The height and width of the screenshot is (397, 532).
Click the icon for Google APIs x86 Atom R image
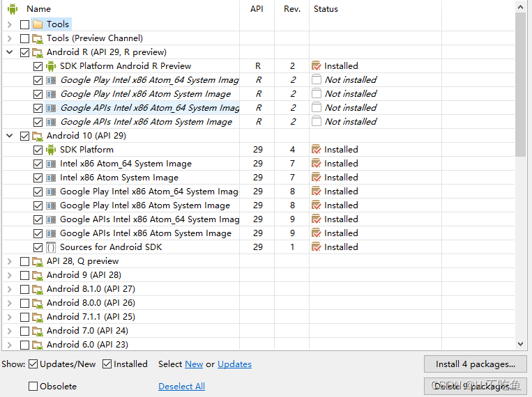(51, 122)
